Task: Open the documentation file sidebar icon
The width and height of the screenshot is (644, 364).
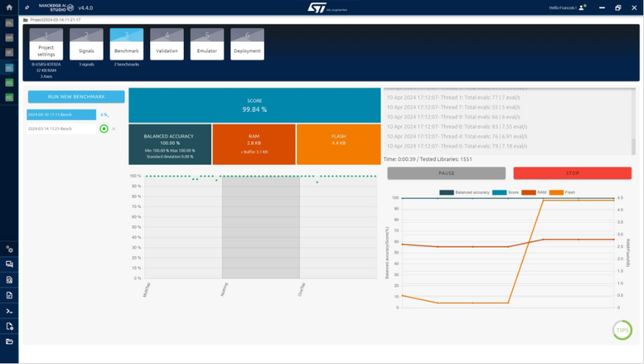Action: point(9,296)
